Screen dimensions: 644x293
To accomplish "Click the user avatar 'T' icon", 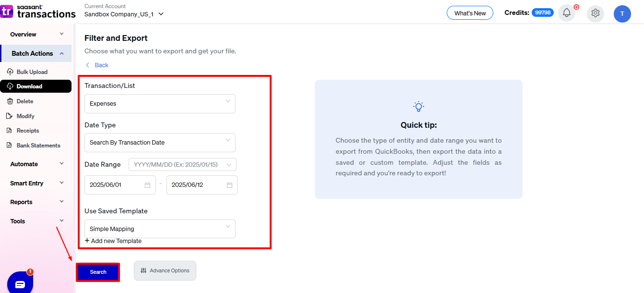I will [622, 14].
